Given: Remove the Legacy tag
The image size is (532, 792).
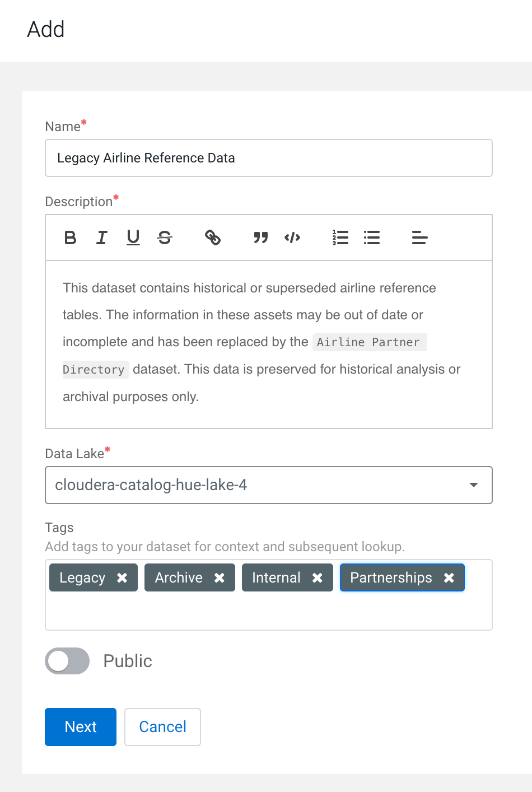Looking at the screenshot, I should point(122,578).
